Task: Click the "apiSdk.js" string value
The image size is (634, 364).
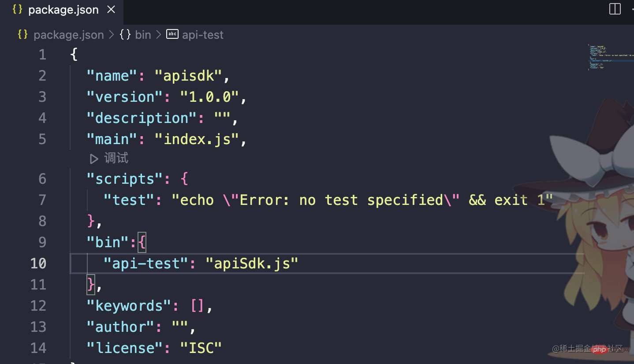Action: (x=252, y=264)
